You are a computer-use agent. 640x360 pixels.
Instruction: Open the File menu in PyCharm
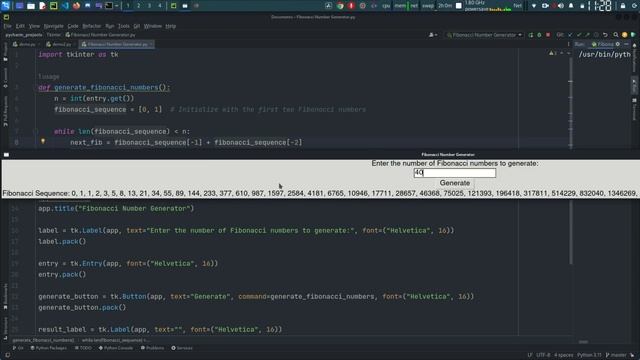pos(7,26)
